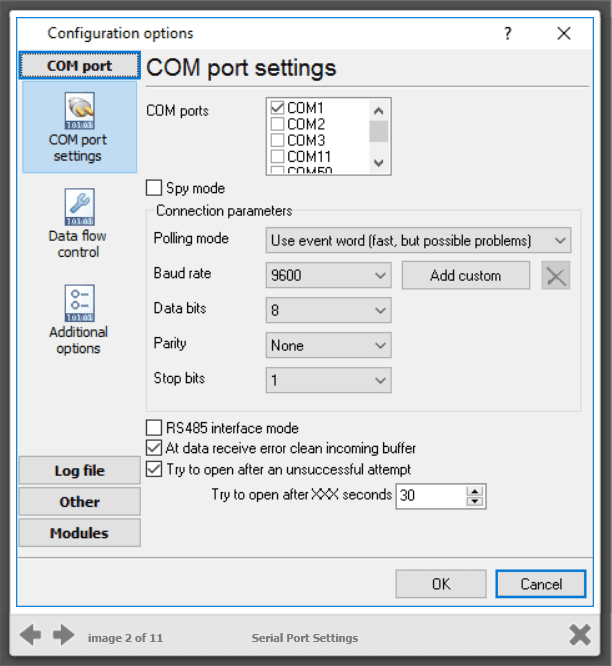The width and height of the screenshot is (612, 666).
Task: Toggle RS485 interface mode checkbox
Action: point(154,429)
